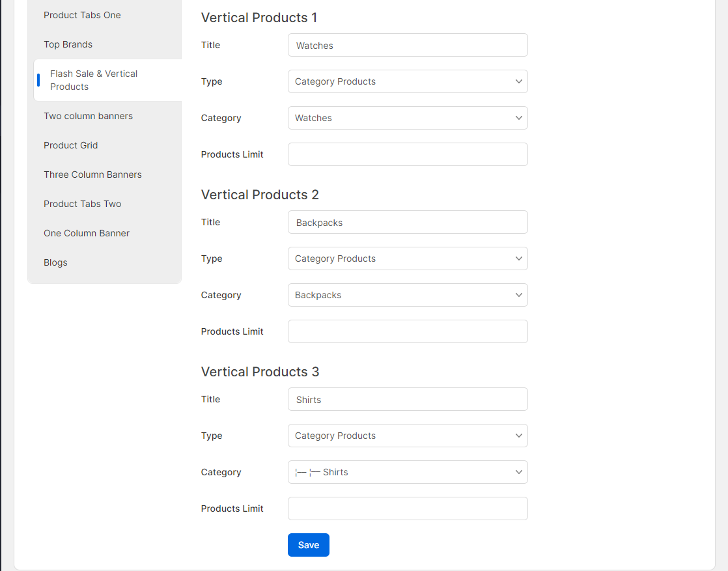Image resolution: width=728 pixels, height=571 pixels.
Task: Focus the Backpacks title input field
Action: 408,223
